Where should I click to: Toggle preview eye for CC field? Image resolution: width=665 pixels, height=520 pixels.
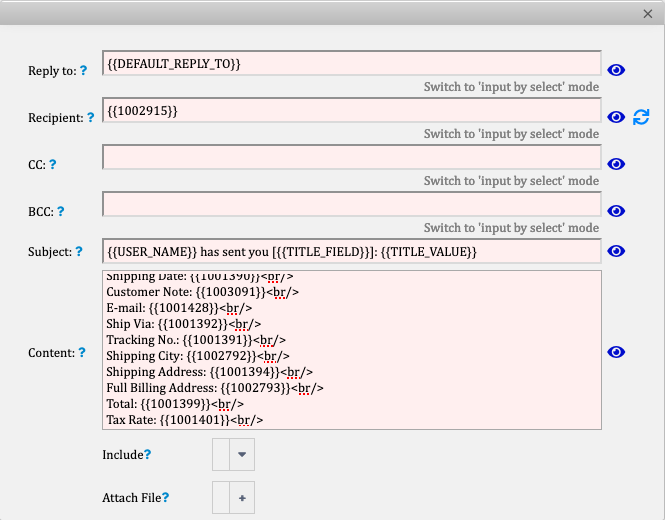pos(616,164)
